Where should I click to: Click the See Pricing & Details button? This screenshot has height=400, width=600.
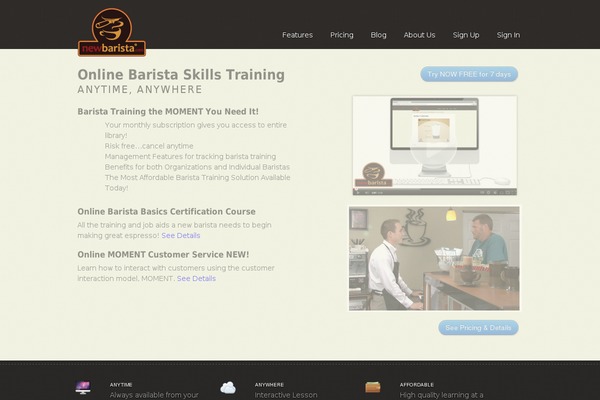pyautogui.click(x=478, y=328)
